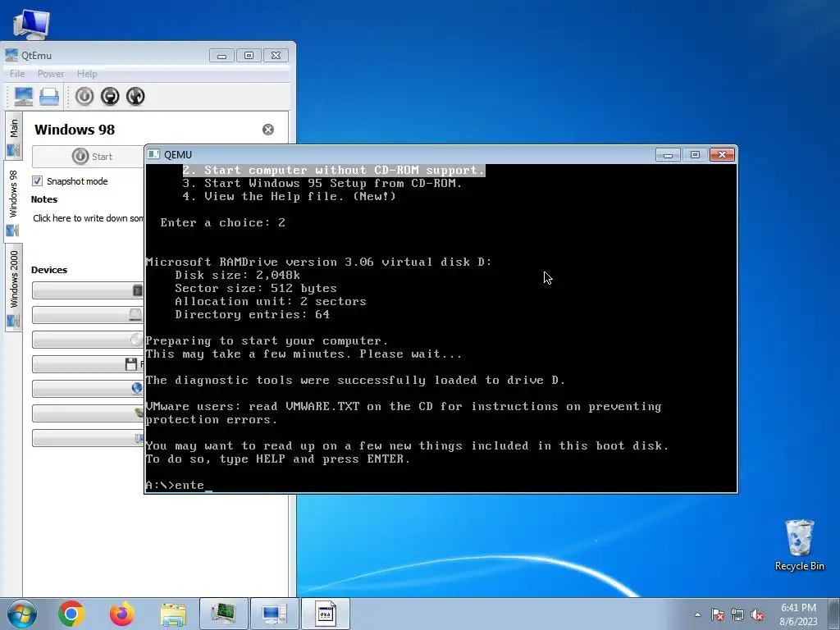The height and width of the screenshot is (630, 840).
Task: Click the QEMU window title bar icon
Action: 153,154
